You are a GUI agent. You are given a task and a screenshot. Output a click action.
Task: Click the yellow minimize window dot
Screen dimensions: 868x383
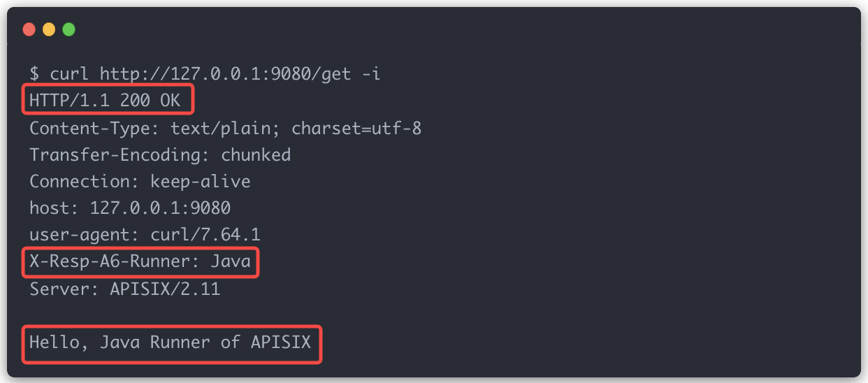click(49, 29)
